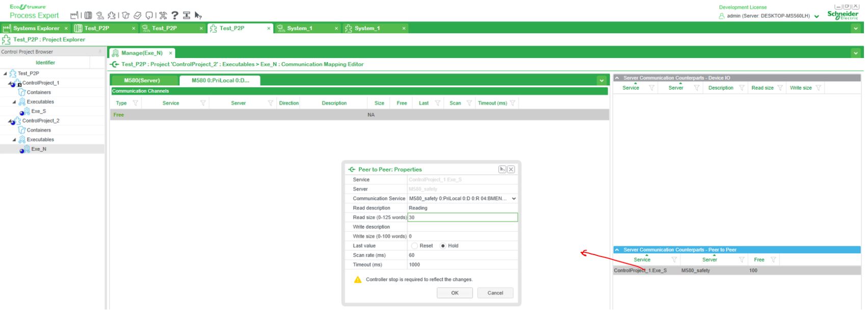The height and width of the screenshot is (310, 868).
Task: Click filter icon on Peer to Peer Free column
Action: (773, 260)
